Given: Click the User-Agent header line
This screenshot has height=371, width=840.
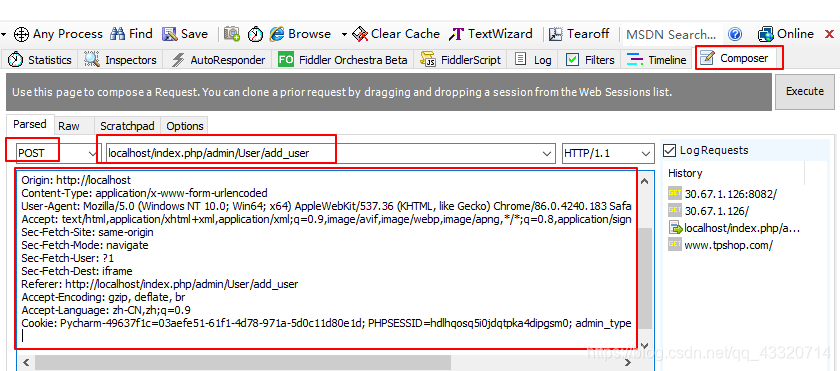Looking at the screenshot, I should pos(326,206).
